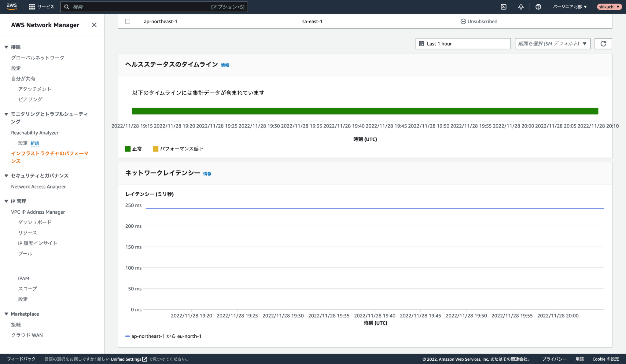The image size is (626, 364).
Task: Click the サービス label in top bar
Action: tap(46, 7)
